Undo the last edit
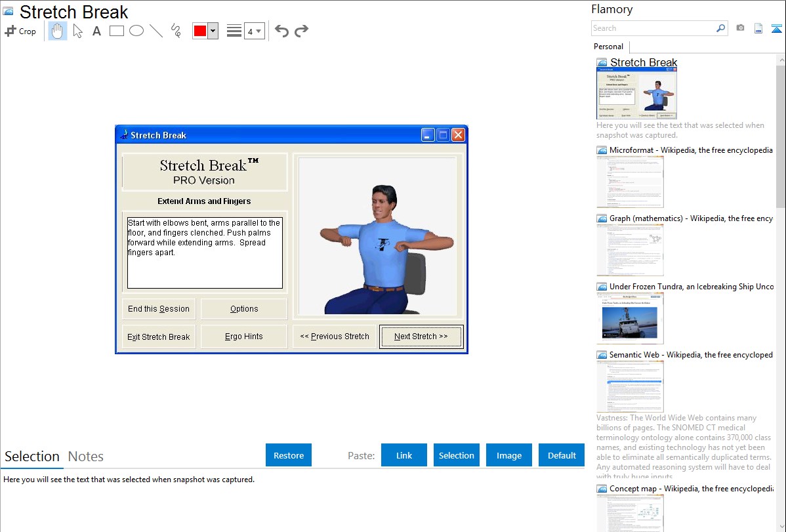 pos(281,31)
